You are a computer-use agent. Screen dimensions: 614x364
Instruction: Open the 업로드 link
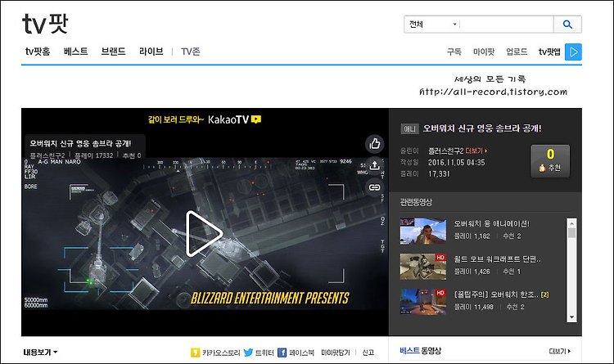(x=517, y=52)
